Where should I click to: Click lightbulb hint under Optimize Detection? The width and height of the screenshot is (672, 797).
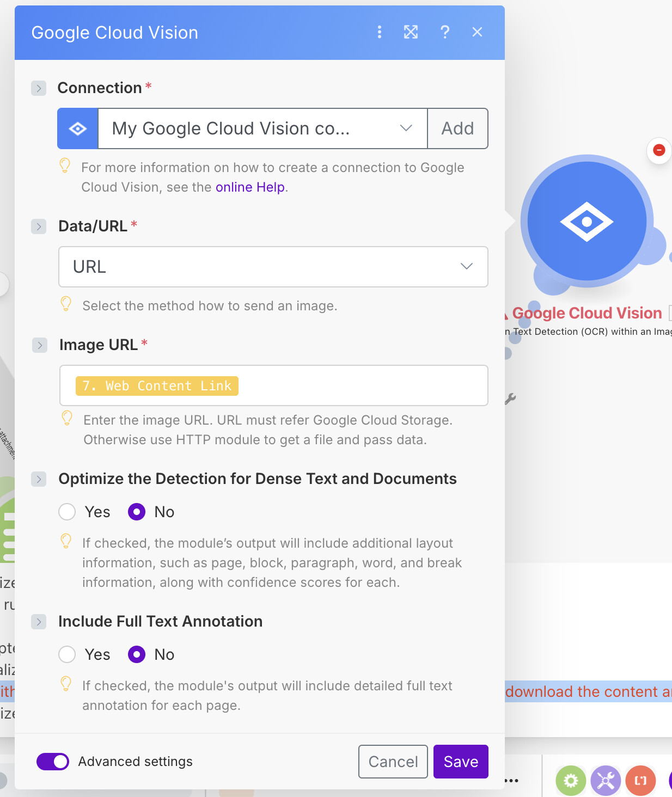(66, 541)
